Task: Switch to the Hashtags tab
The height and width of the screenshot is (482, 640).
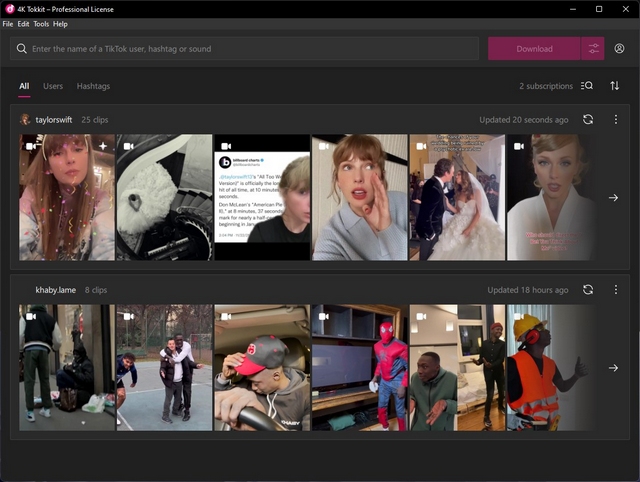Action: (93, 86)
